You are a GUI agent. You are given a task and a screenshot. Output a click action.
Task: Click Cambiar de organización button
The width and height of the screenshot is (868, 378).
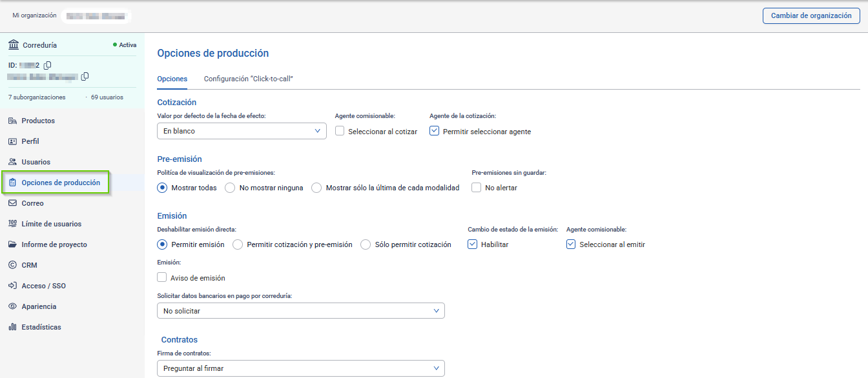(811, 15)
